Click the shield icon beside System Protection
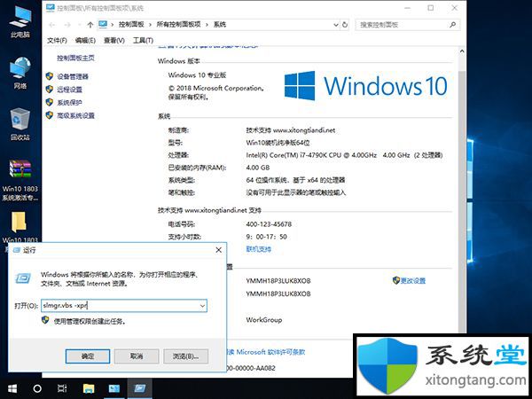 point(50,102)
